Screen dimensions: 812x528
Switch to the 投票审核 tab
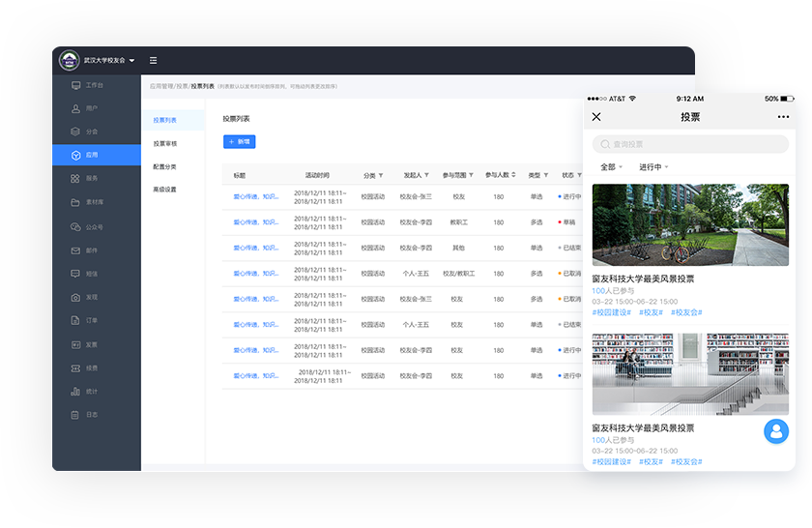165,143
